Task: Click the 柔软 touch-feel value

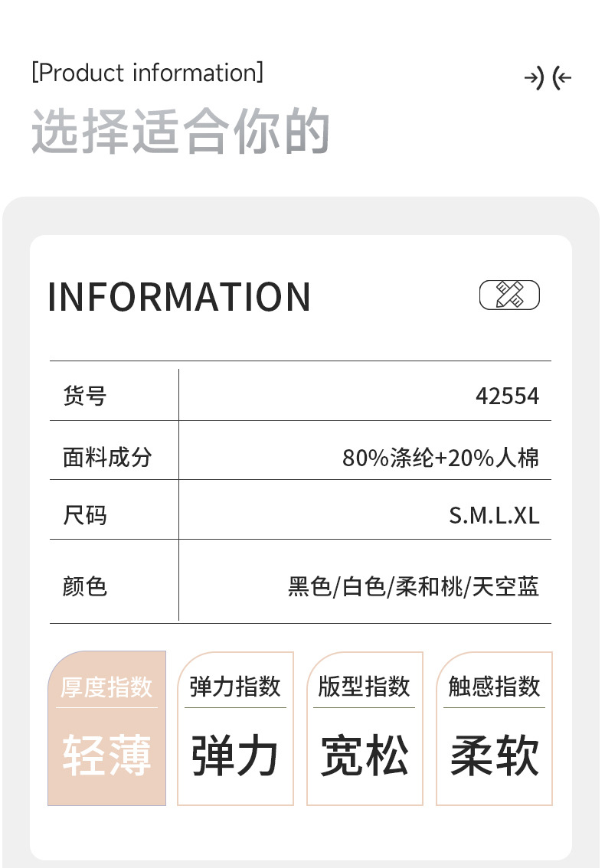Action: click(494, 755)
